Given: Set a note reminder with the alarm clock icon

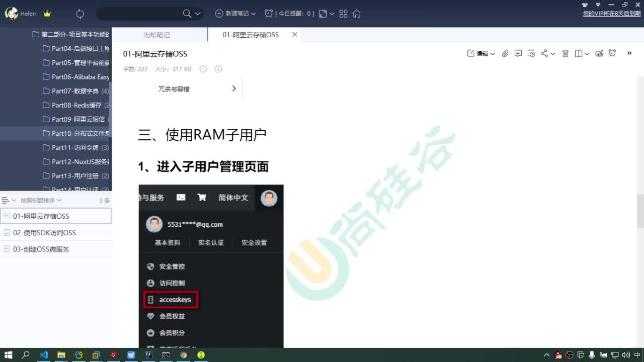Looking at the screenshot, I should [x=612, y=53].
